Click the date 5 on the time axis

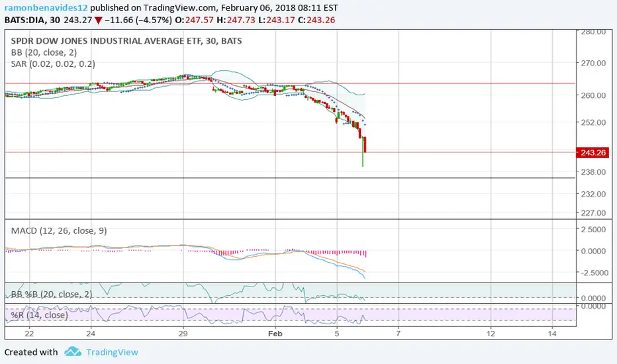[337, 334]
